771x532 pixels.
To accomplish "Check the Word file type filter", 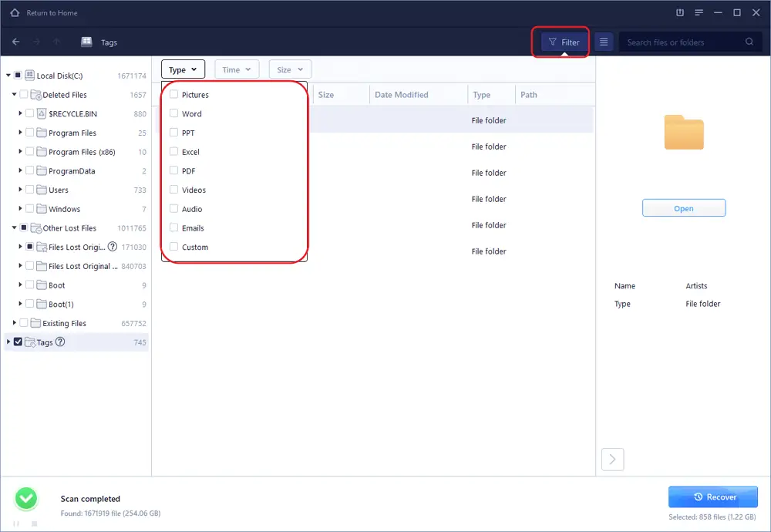I will click(x=173, y=113).
